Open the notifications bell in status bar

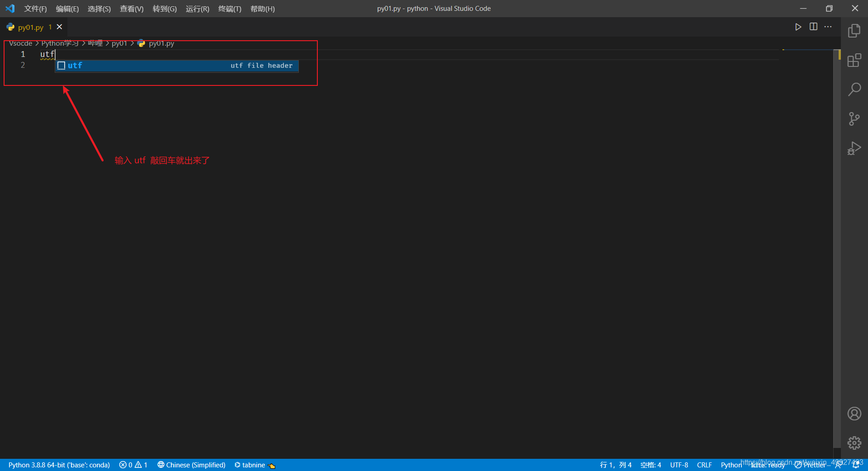(856, 465)
